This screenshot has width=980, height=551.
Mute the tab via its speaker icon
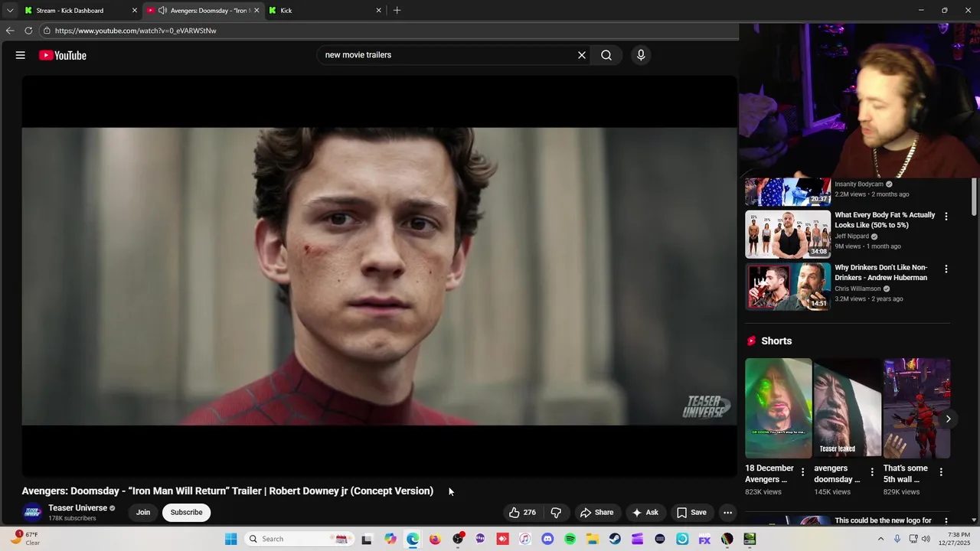pos(162,11)
